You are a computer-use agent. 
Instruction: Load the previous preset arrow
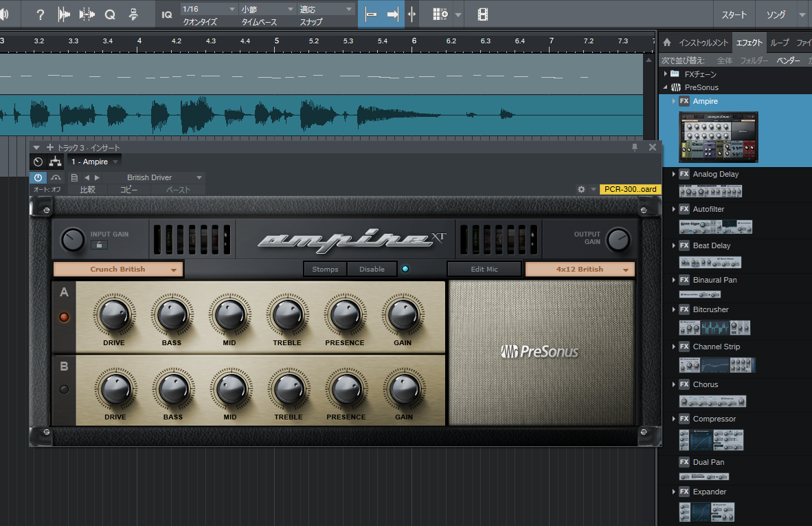[87, 177]
